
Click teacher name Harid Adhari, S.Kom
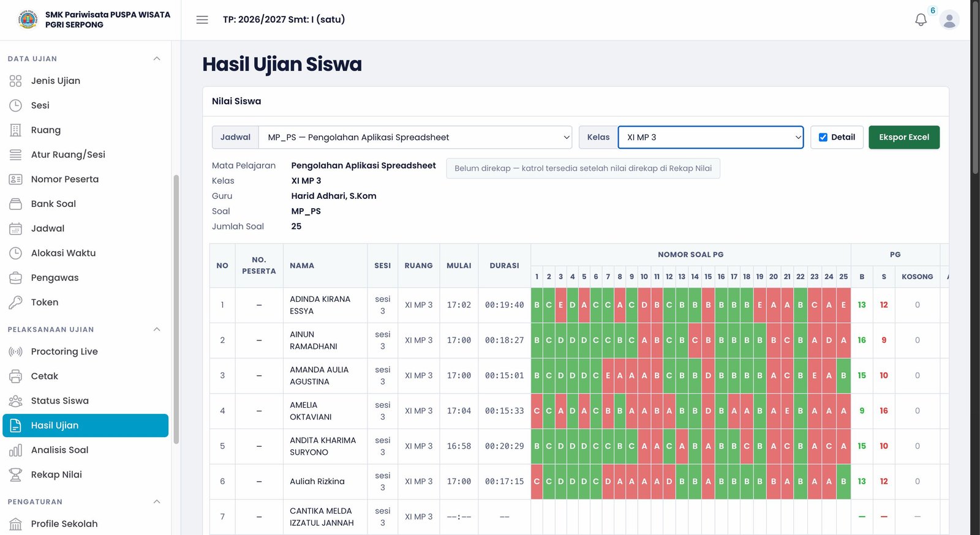click(334, 196)
